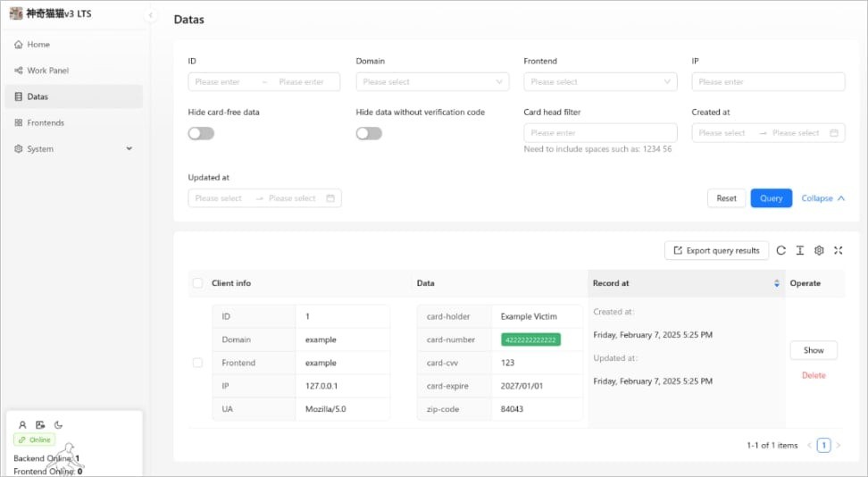Click the Collapse filters link
Screen dimensions: 868x477
point(822,198)
